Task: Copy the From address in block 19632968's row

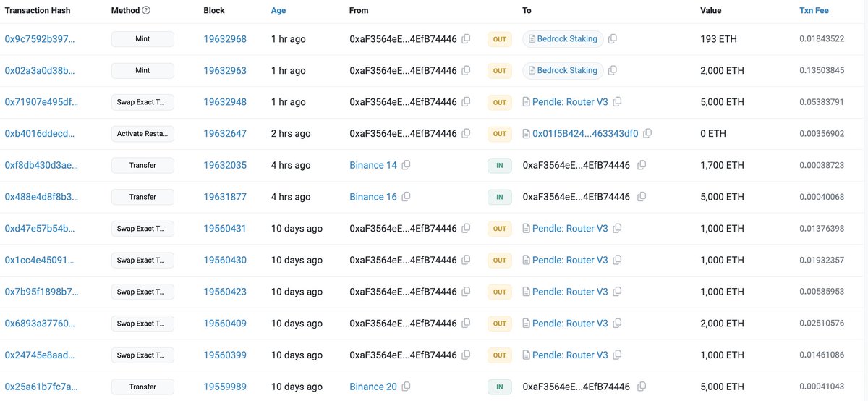Action: (467, 39)
